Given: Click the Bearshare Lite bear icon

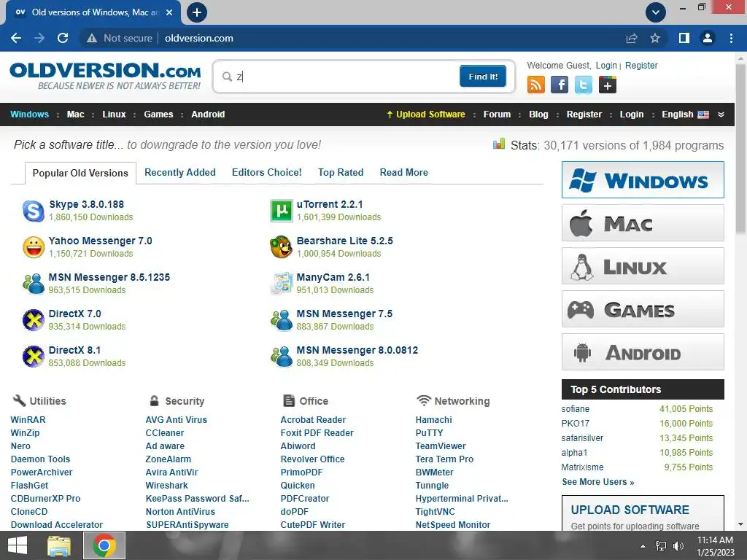Looking at the screenshot, I should click(281, 247).
